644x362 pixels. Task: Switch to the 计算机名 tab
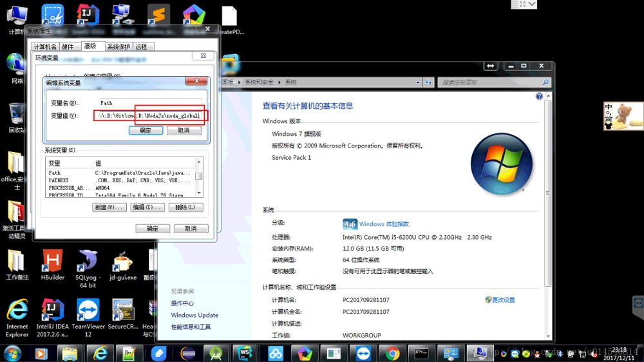tap(45, 46)
